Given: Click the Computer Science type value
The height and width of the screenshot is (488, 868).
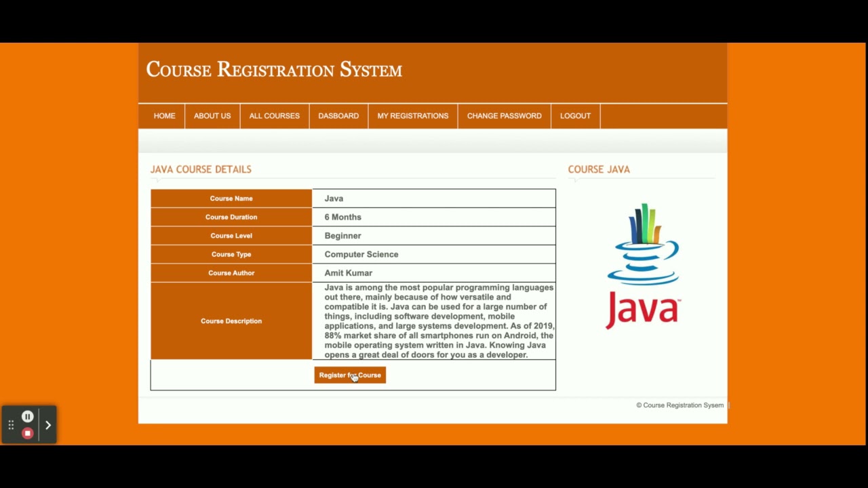Looking at the screenshot, I should pos(361,254).
